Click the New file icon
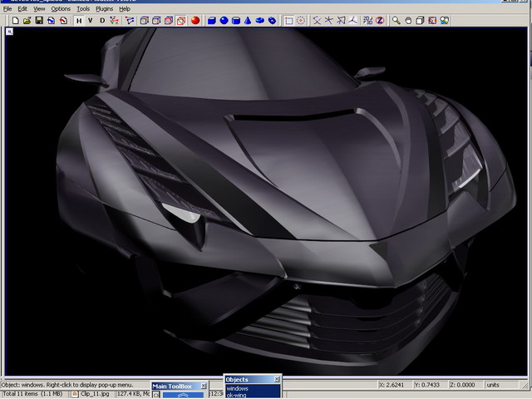This screenshot has height=399, width=532. coord(16,20)
